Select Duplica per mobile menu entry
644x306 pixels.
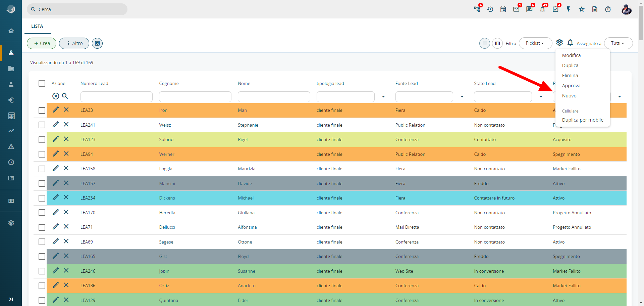583,120
